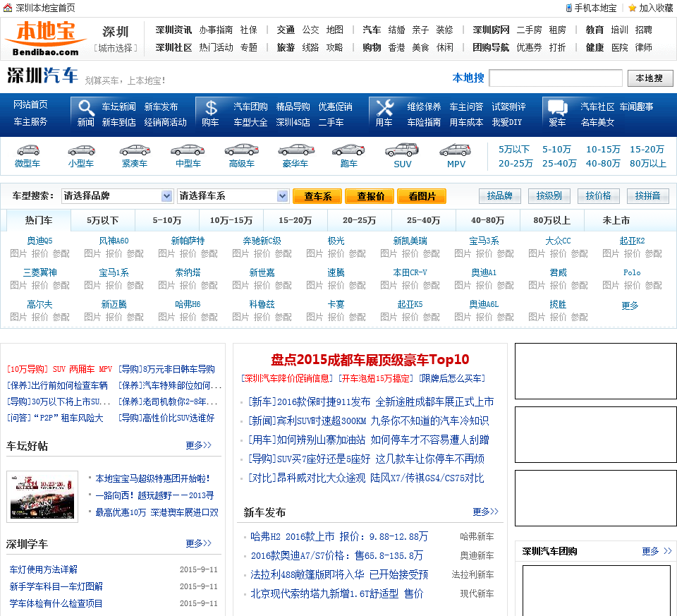Viewport: 677px width, 616px height.
Task: Click the 5-10万 price range link
Action: 557,150
